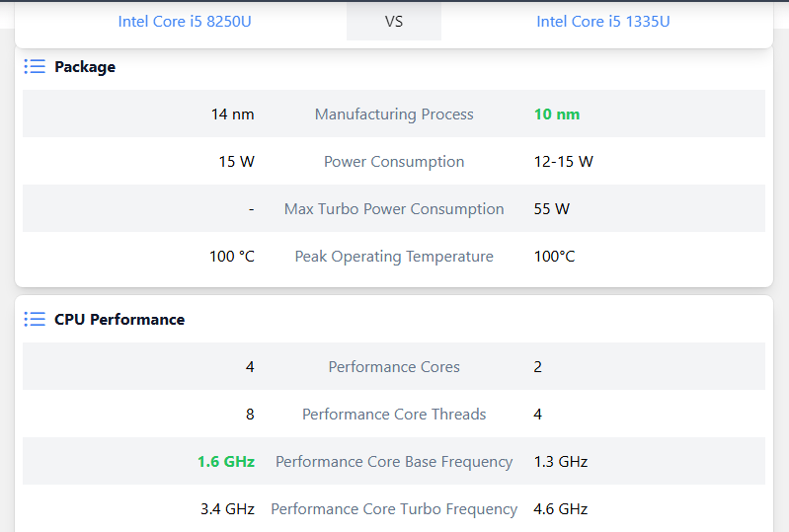The width and height of the screenshot is (789, 532).
Task: Click the Peak Operating Temperature label
Action: pos(394,257)
